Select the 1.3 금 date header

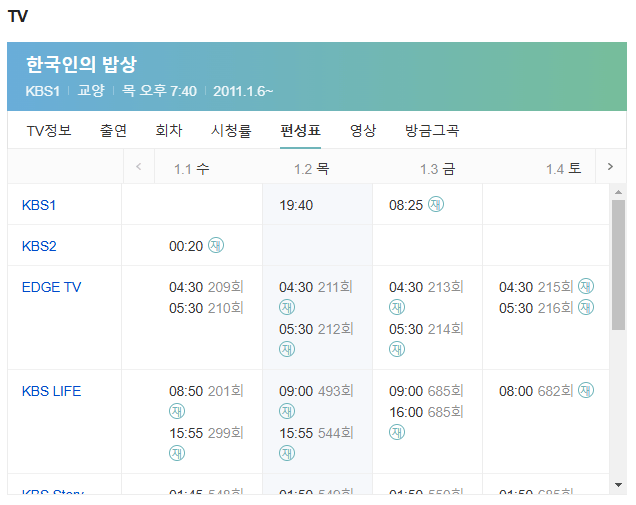point(437,169)
